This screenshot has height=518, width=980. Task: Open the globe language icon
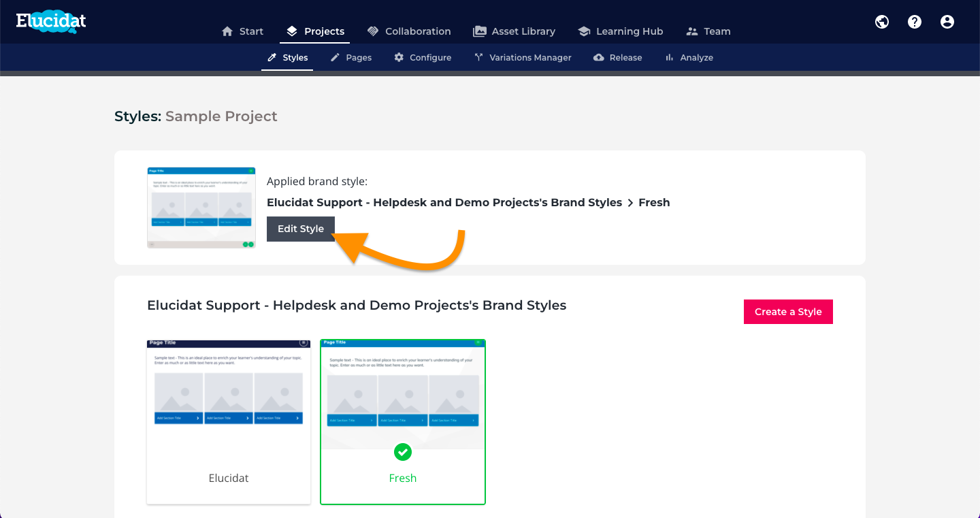[882, 22]
